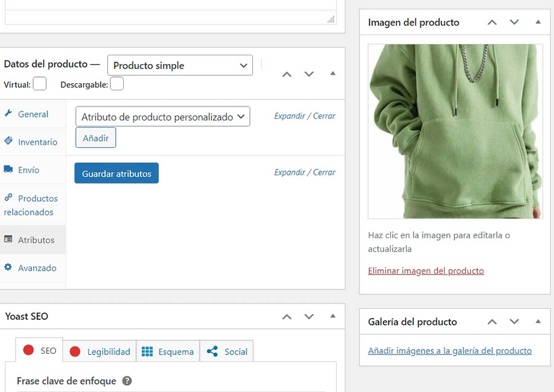Open the Esquema tab
554x392 pixels.
pos(168,351)
